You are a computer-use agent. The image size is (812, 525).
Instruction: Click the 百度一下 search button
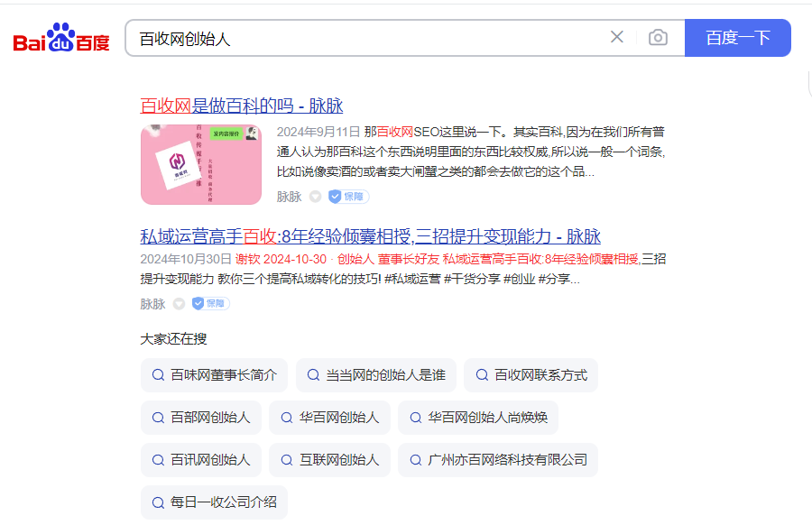[737, 38]
